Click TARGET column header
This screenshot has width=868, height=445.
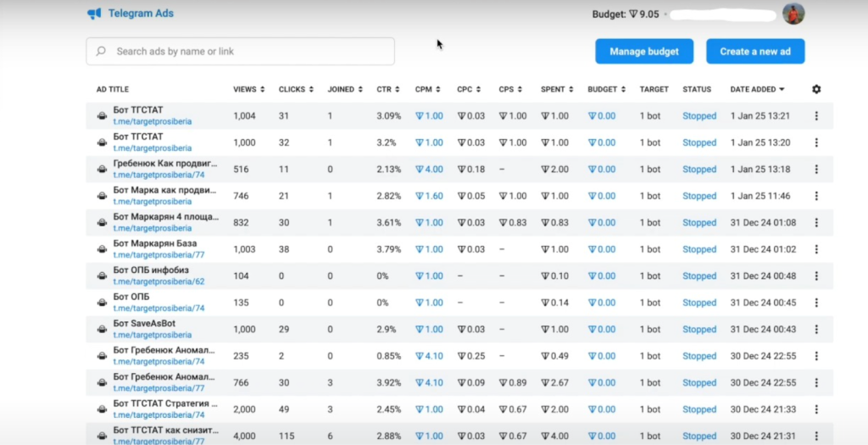click(x=654, y=89)
